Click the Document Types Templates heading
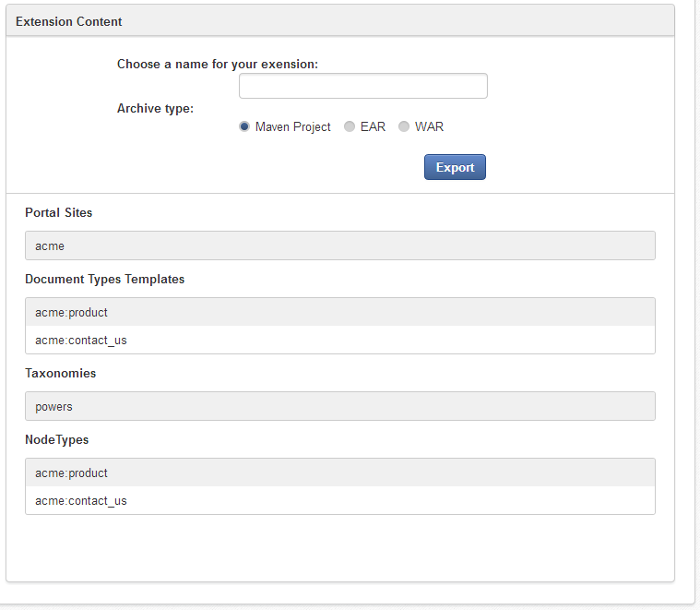The height and width of the screenshot is (610, 700). point(104,279)
